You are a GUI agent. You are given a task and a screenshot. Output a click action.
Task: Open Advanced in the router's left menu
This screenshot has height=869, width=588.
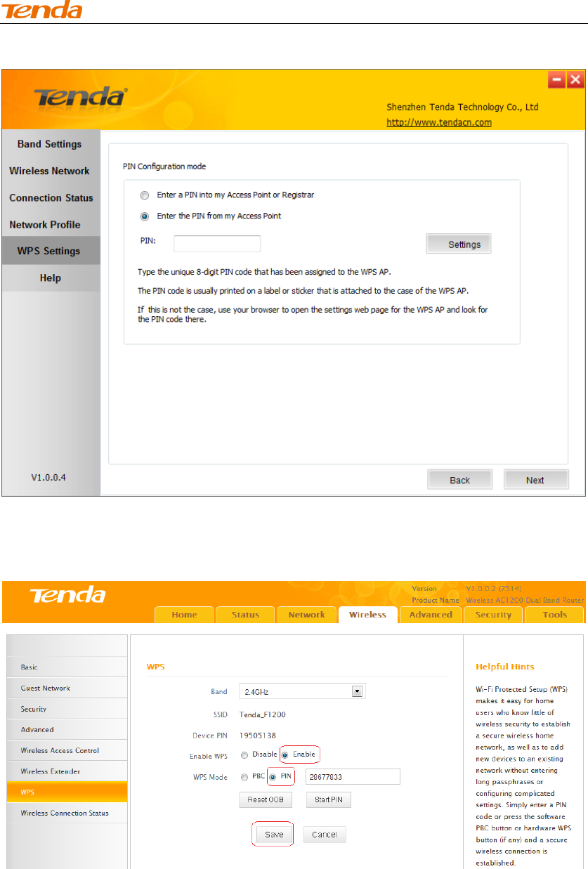tap(67, 729)
